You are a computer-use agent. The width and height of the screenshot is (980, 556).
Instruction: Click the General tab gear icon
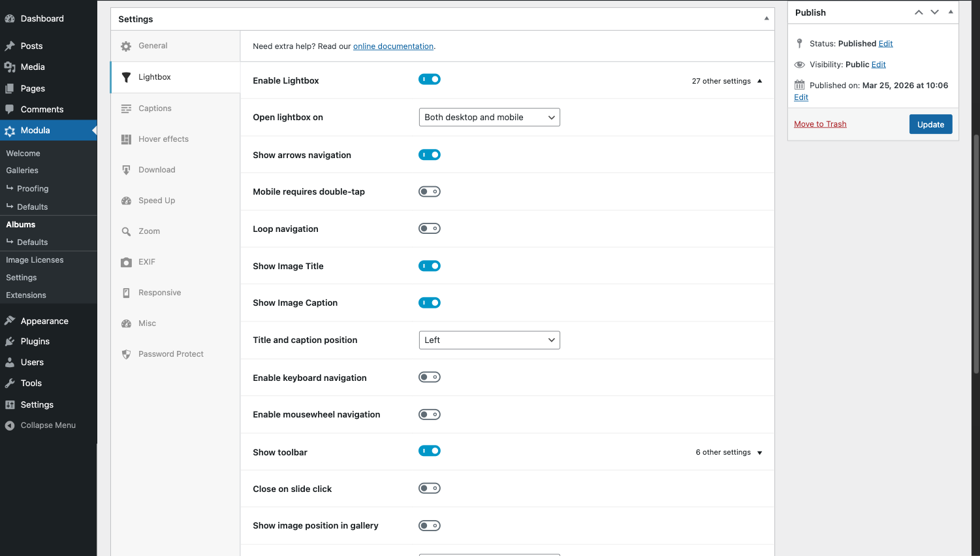(x=126, y=46)
